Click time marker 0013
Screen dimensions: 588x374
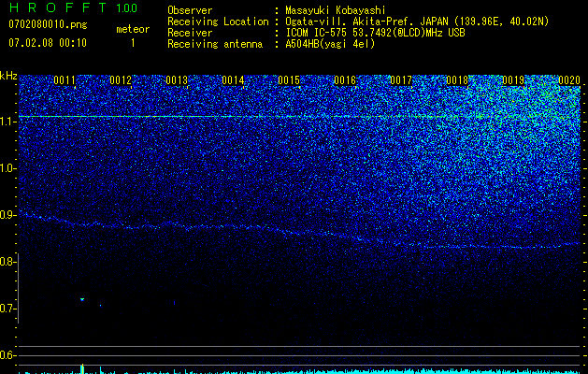pyautogui.click(x=177, y=80)
